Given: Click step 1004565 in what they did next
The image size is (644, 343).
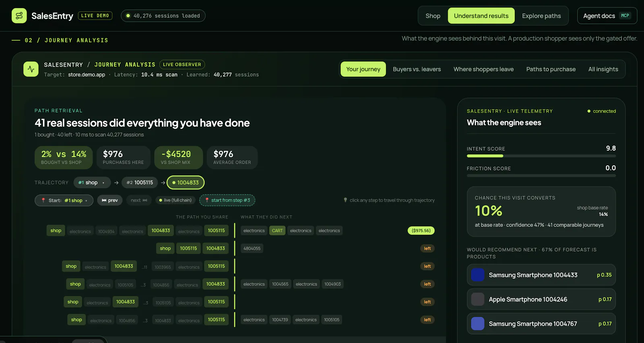Looking at the screenshot, I should 280,284.
